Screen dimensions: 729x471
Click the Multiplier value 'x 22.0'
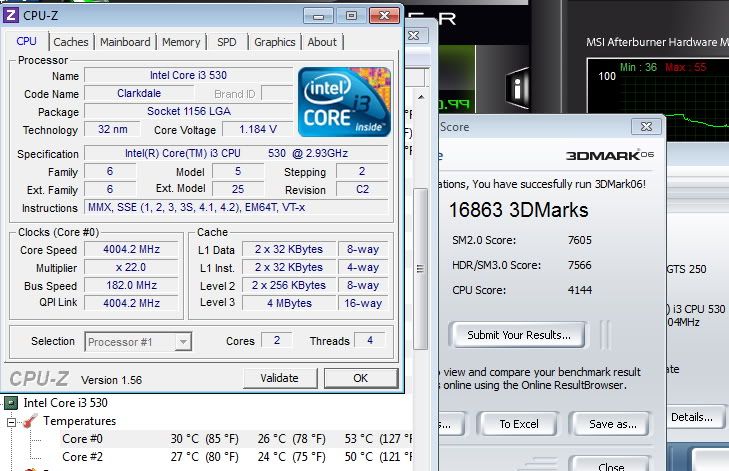click(x=131, y=267)
